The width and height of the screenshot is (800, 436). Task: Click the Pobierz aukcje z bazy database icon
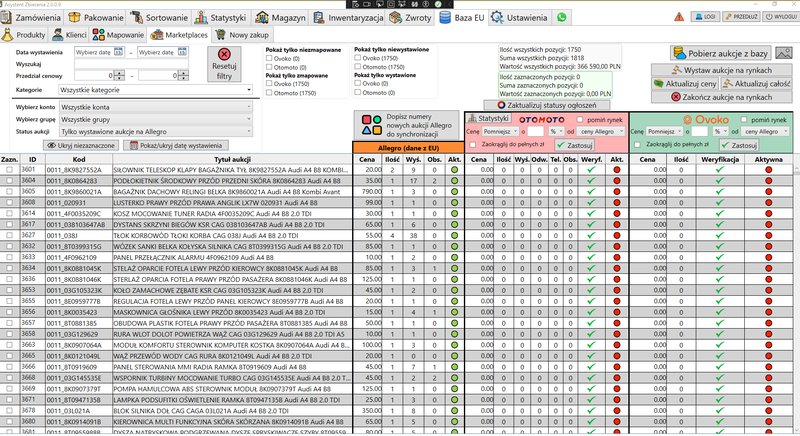(x=680, y=53)
